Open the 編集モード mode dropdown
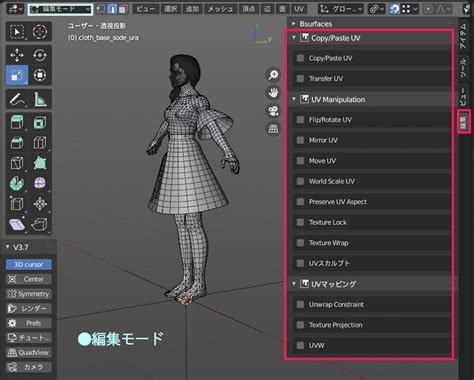The height and width of the screenshot is (380, 474). (x=60, y=9)
